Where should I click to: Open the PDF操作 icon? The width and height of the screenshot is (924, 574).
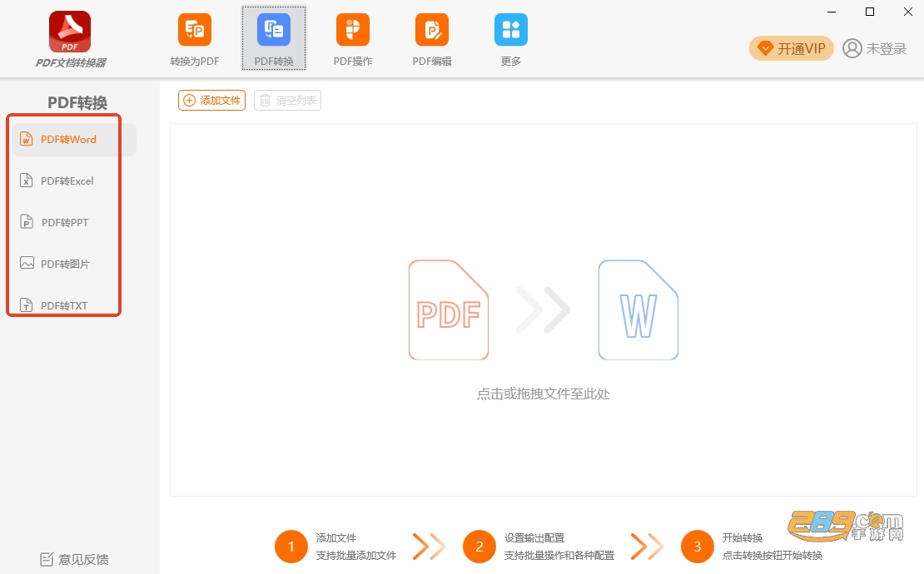pyautogui.click(x=352, y=30)
